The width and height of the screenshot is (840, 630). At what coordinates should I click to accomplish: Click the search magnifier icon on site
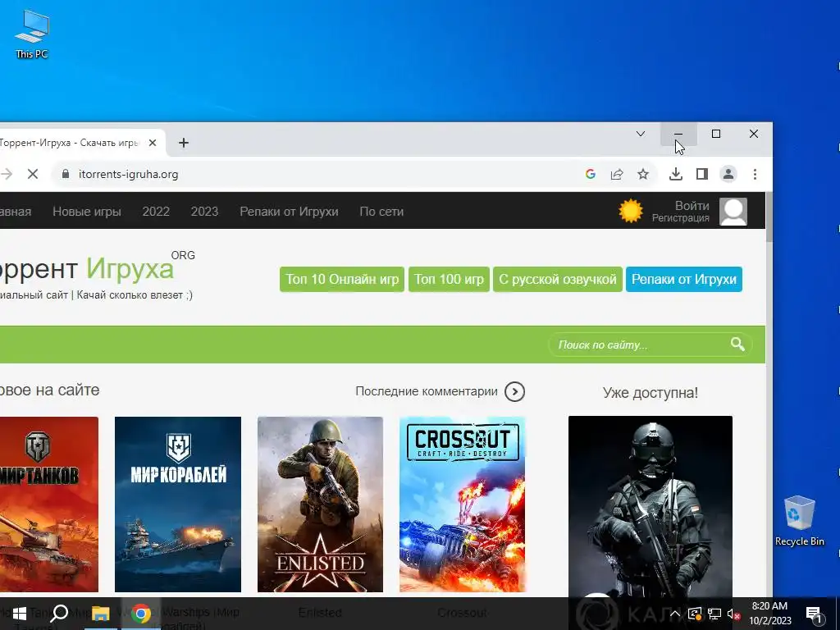(737, 345)
